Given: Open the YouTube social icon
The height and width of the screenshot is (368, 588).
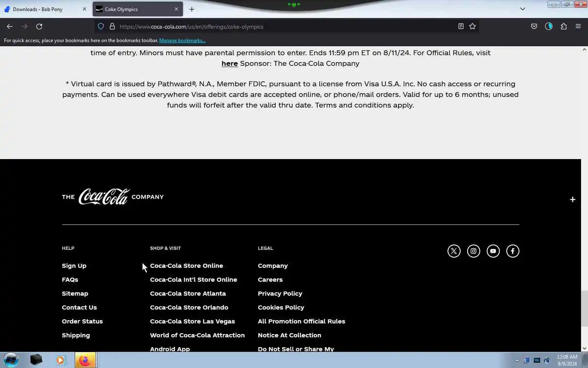Looking at the screenshot, I should click(493, 251).
